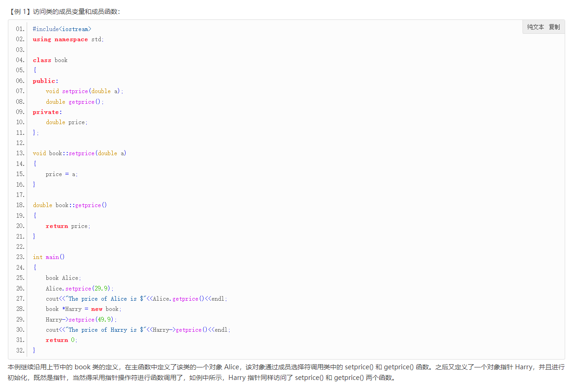Click the 'Harry->setprice(49.9);' line
Viewport: 580px width, 392px height.
point(82,319)
